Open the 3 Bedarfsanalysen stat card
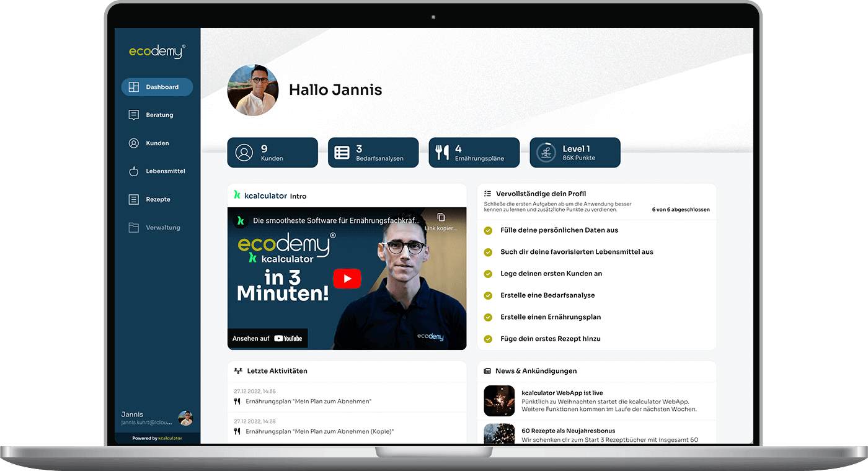 373,153
